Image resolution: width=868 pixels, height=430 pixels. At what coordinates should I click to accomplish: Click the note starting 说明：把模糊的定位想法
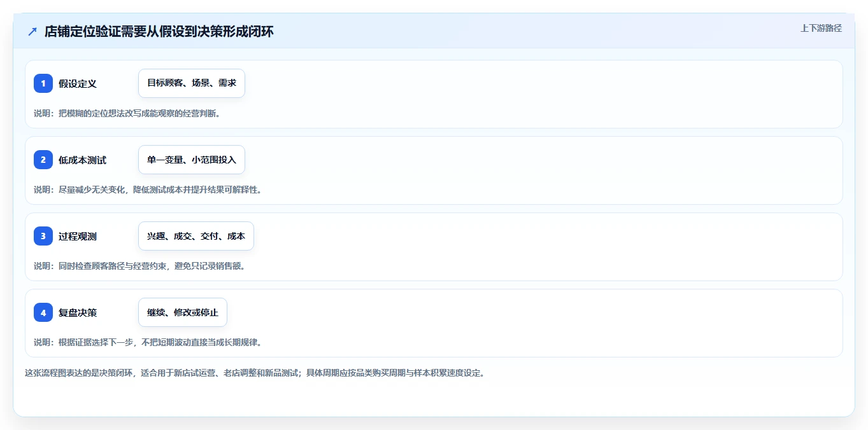coord(127,113)
